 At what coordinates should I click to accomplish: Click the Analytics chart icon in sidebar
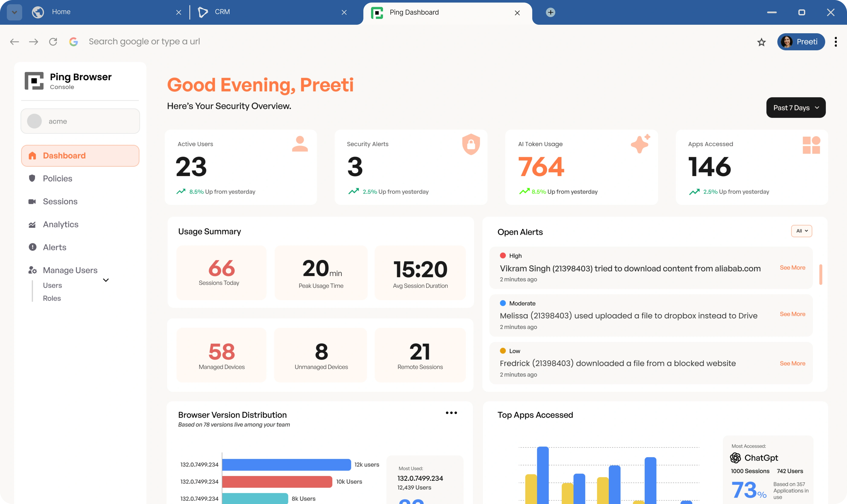coord(32,224)
